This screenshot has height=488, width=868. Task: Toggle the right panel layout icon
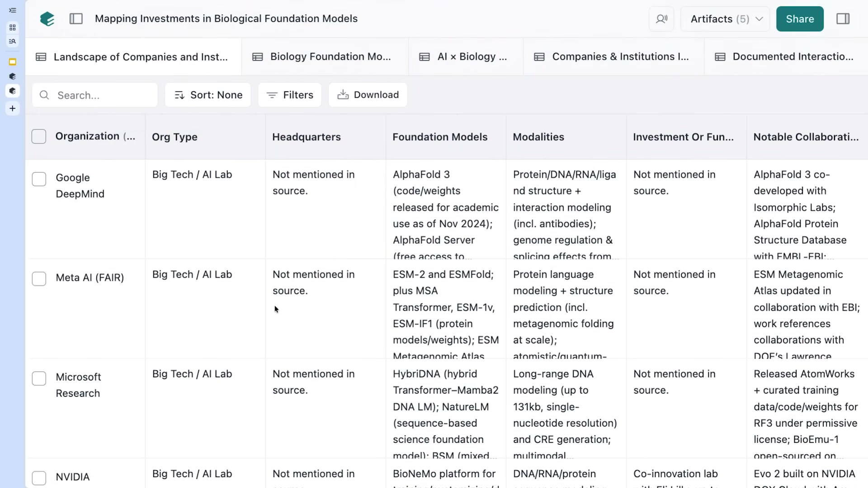843,19
